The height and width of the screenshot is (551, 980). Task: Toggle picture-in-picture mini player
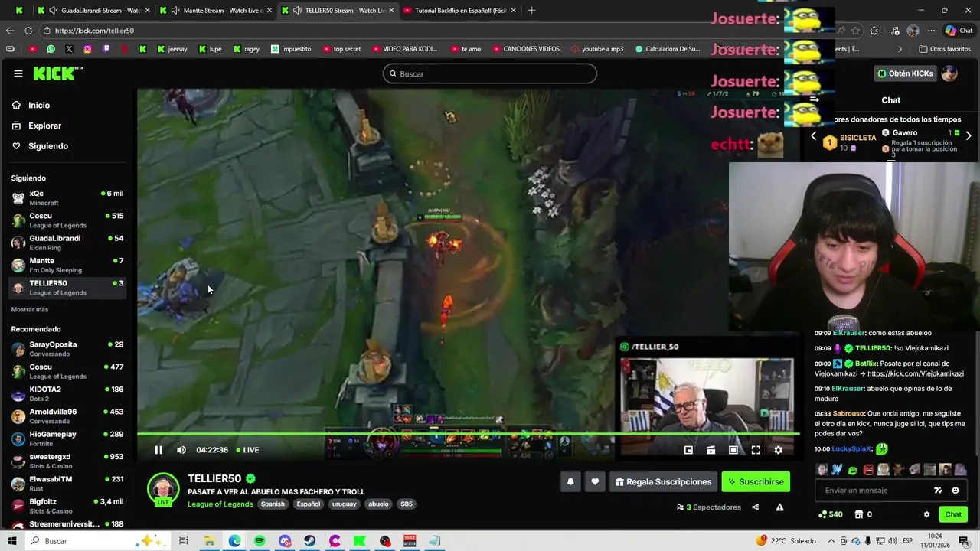pyautogui.click(x=688, y=450)
